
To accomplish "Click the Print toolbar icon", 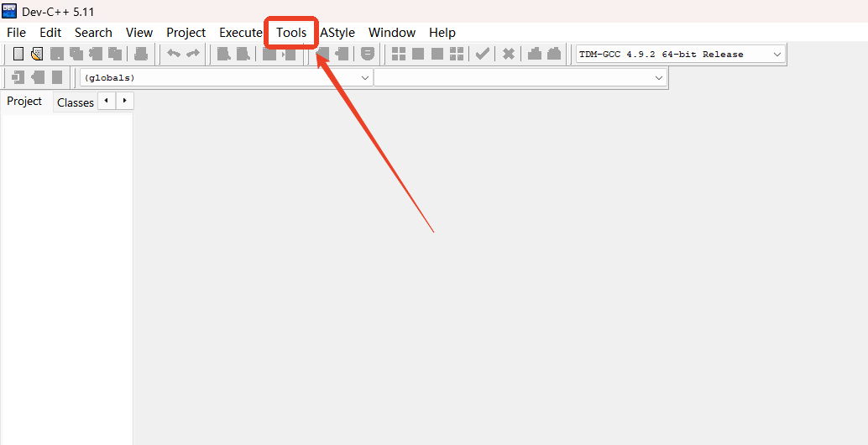I will point(140,54).
